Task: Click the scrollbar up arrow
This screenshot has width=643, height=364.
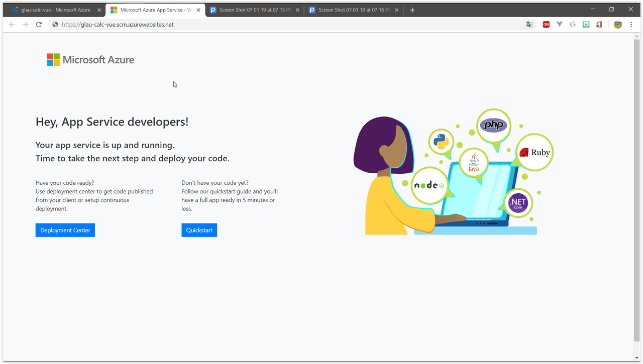Action: click(x=637, y=36)
